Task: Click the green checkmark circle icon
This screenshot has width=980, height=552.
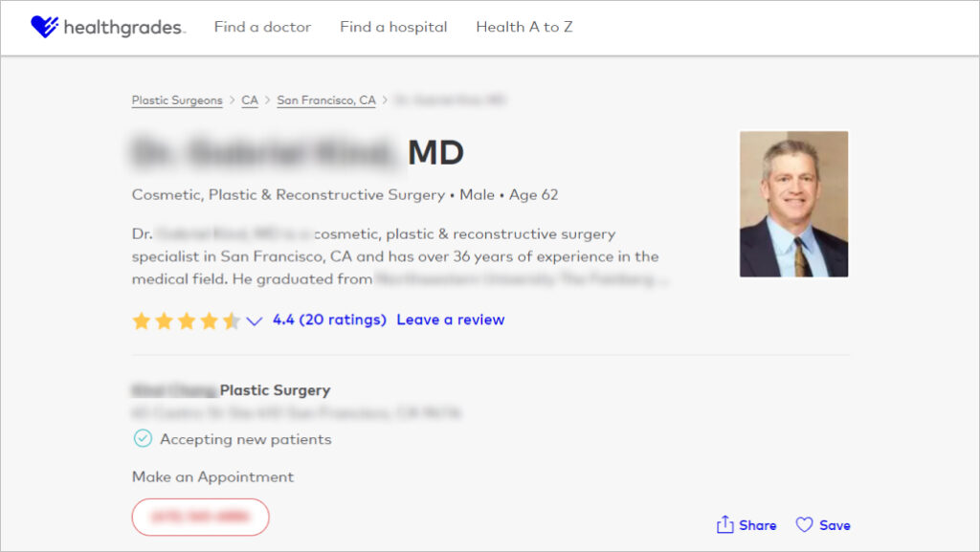Action: 144,439
